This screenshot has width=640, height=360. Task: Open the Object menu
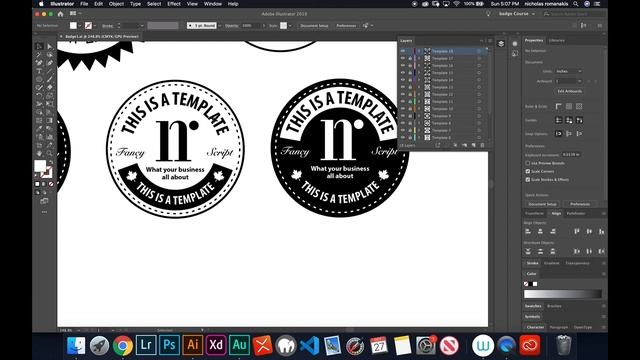click(116, 4)
